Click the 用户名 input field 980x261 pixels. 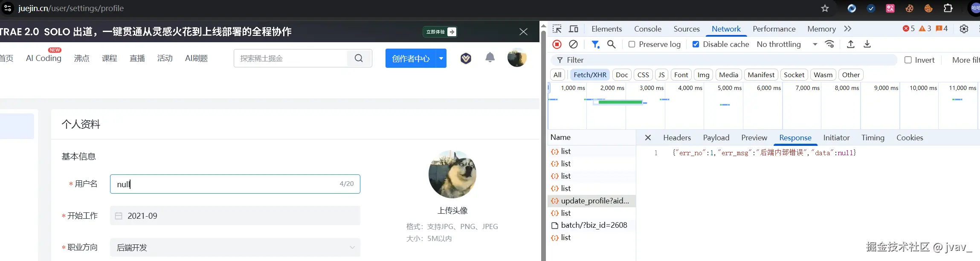(x=235, y=184)
